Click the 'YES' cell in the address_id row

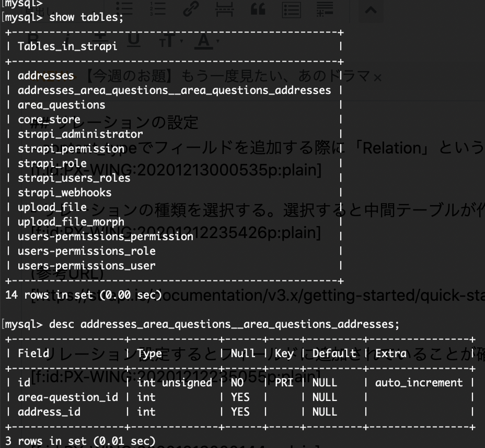coord(240,412)
